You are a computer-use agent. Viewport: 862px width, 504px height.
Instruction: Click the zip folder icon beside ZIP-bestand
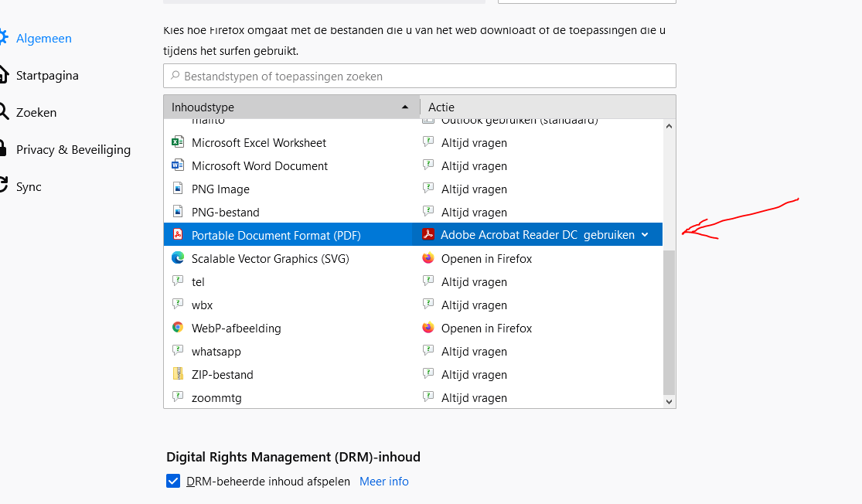pyautogui.click(x=178, y=373)
